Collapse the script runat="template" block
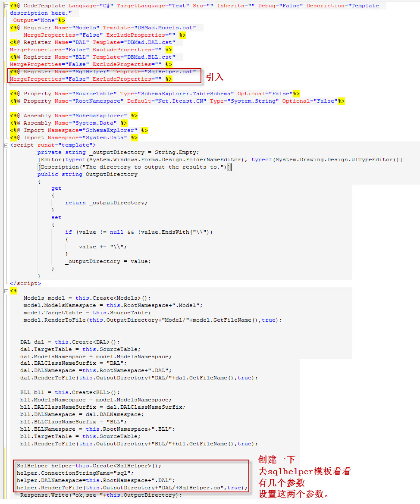The image size is (420, 504). point(6,145)
